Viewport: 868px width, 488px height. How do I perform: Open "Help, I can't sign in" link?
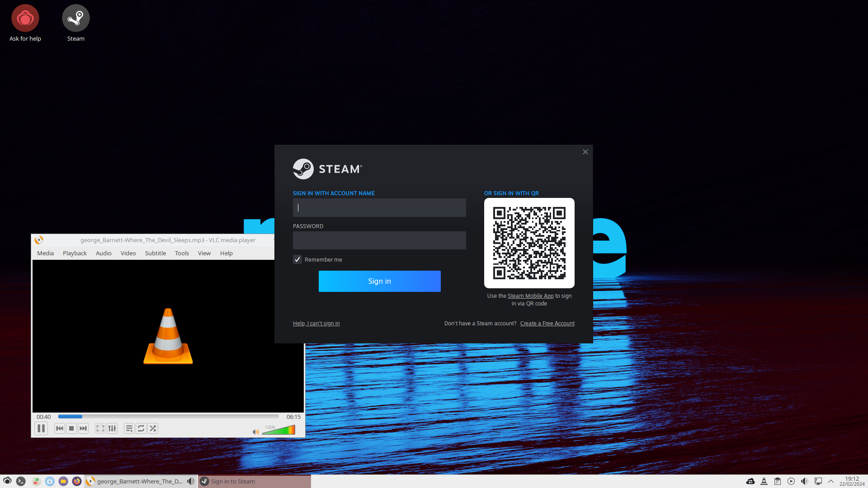tap(316, 324)
